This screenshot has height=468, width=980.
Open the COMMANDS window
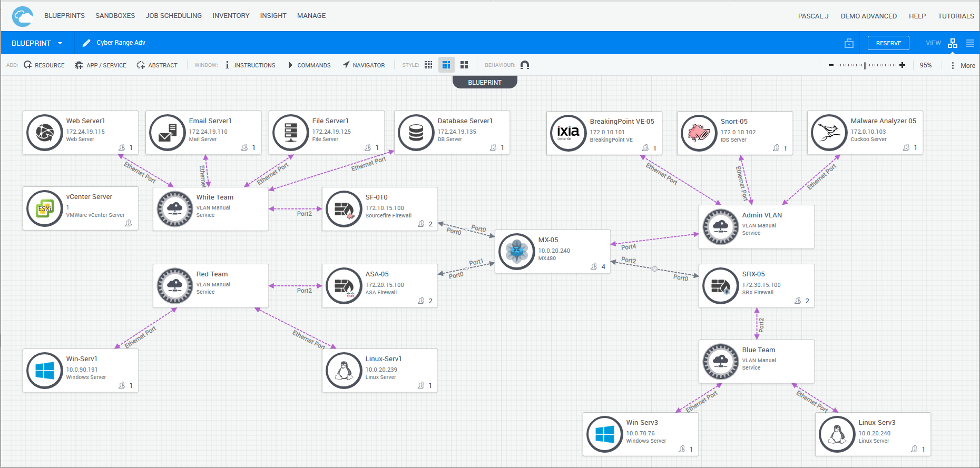tap(309, 65)
